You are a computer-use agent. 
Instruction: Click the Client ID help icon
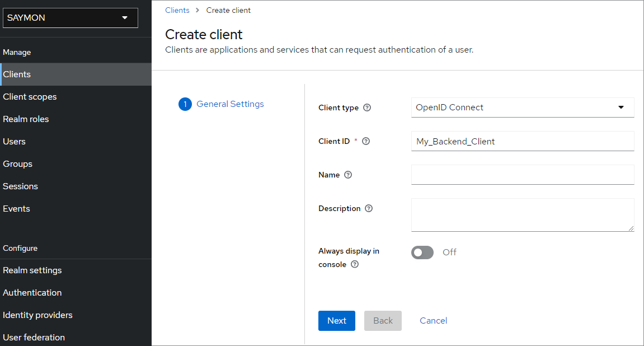tap(366, 141)
